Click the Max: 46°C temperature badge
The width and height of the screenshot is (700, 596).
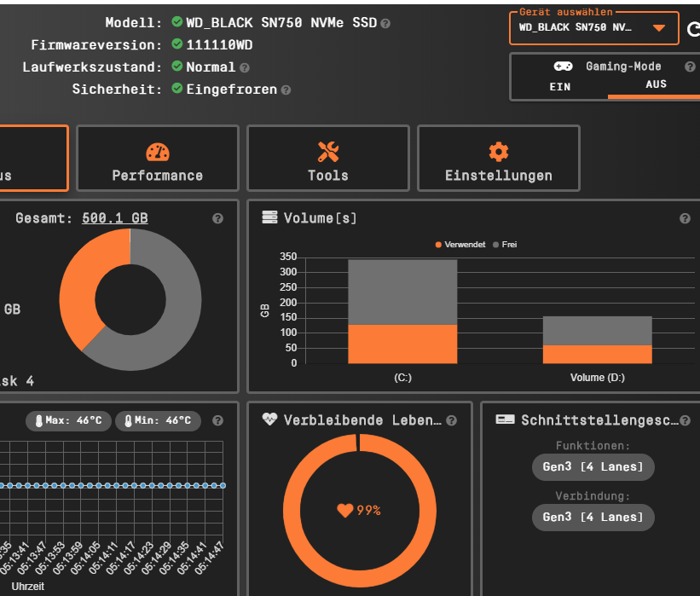[68, 421]
